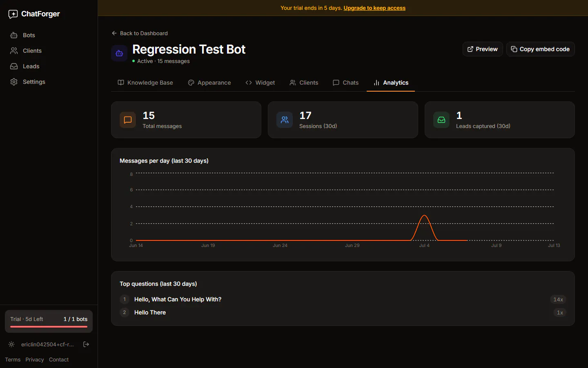Click the ChatForger brand name

[x=40, y=14]
